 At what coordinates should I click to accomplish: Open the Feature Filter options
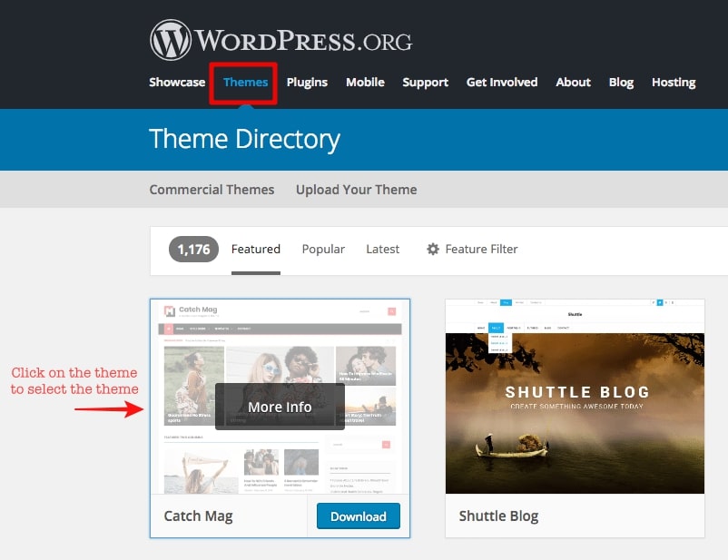[x=472, y=250]
